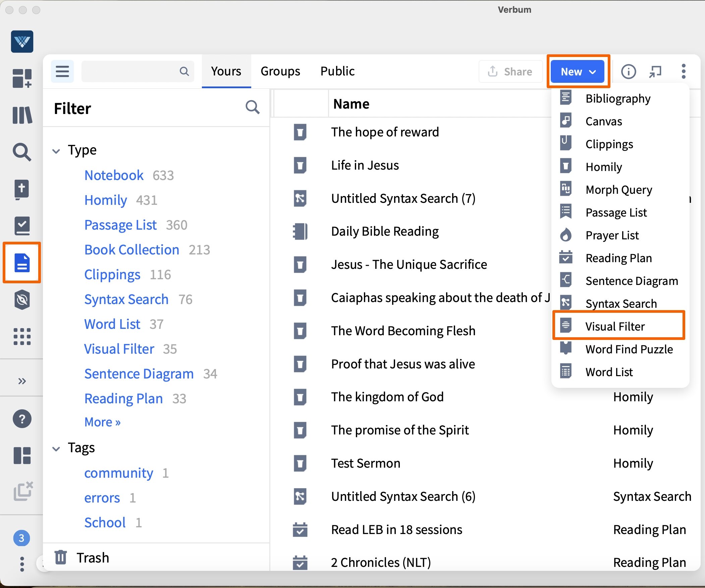
Task: Choose Word Find Puzzle from New menu
Action: [x=620, y=349]
